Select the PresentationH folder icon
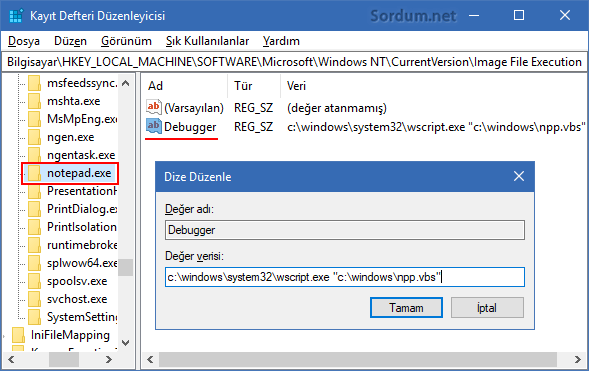The width and height of the screenshot is (589, 371). (x=34, y=191)
